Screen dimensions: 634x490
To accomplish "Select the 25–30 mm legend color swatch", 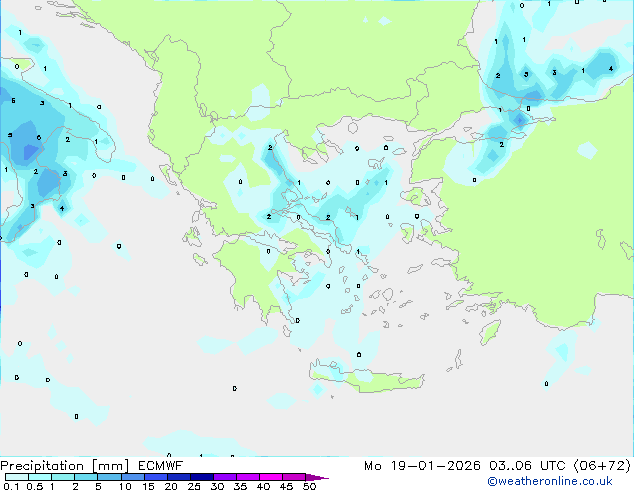I will click(x=202, y=477).
